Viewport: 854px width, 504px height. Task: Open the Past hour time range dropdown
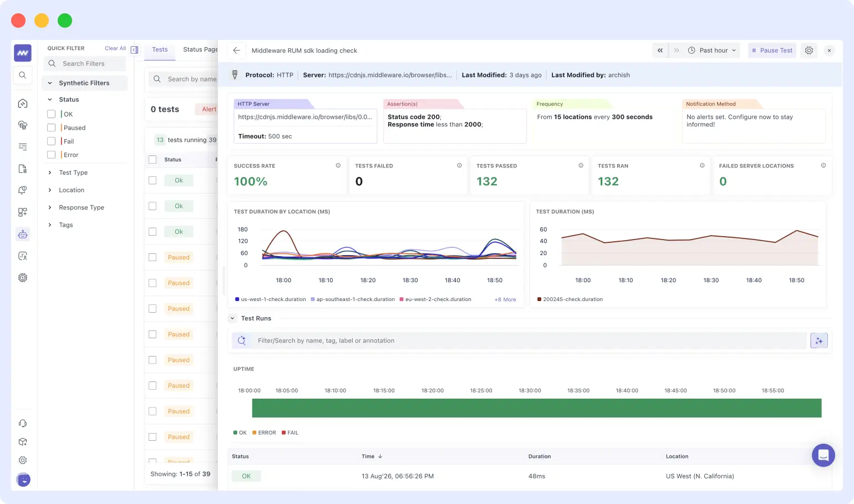pos(712,50)
